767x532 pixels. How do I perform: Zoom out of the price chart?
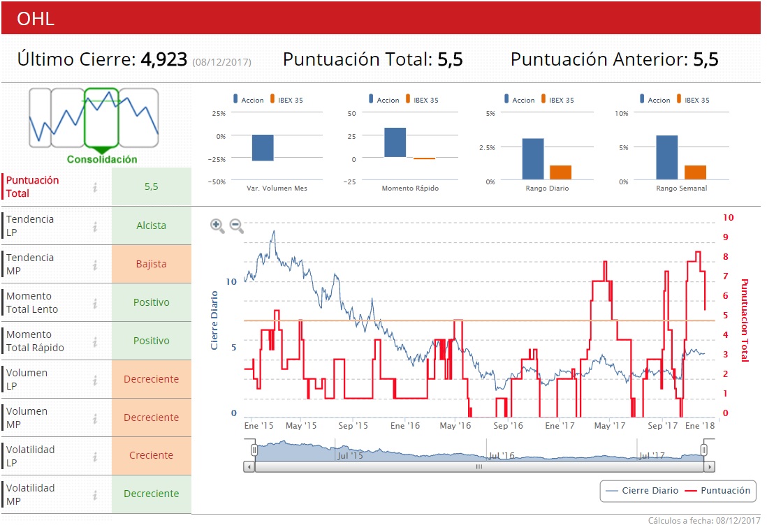pyautogui.click(x=237, y=226)
